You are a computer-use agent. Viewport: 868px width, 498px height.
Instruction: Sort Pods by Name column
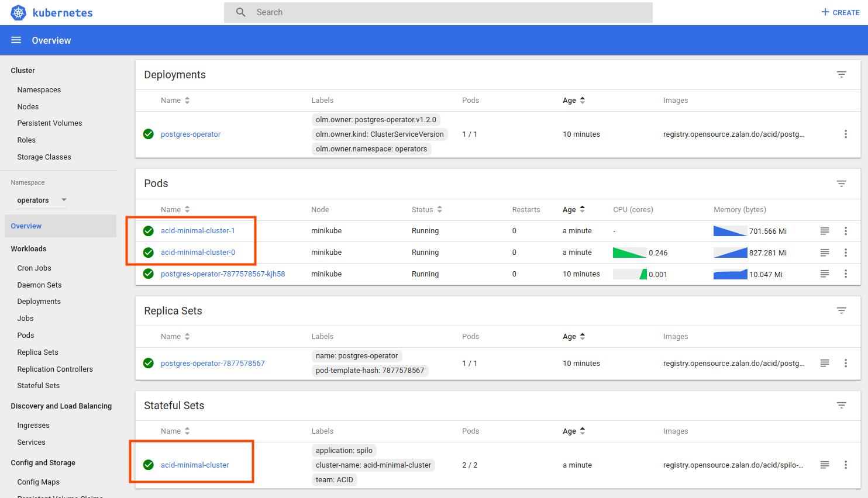175,209
